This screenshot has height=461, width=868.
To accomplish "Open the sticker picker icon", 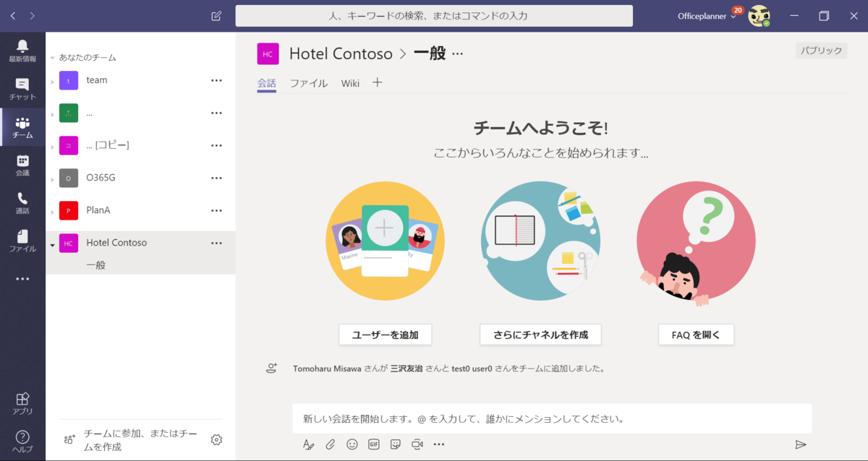I will pyautogui.click(x=396, y=444).
